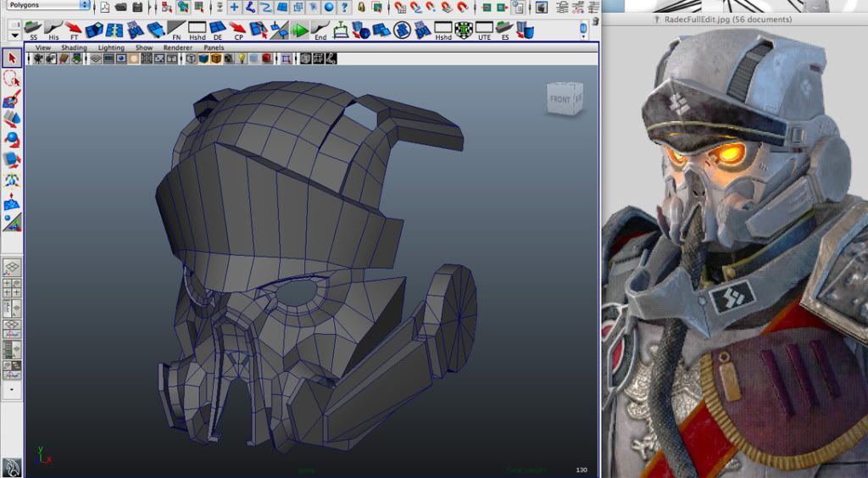The width and height of the screenshot is (868, 478).
Task: Select by object type mode icon
Action: [x=184, y=7]
